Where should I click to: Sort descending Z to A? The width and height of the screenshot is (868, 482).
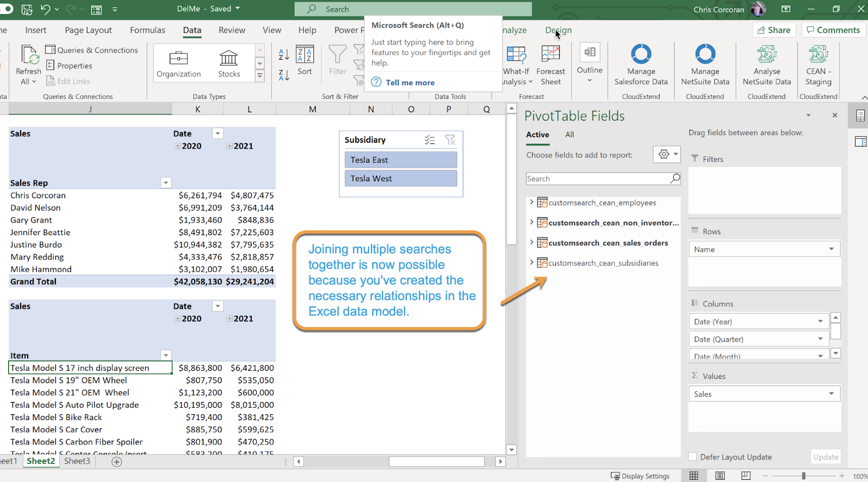pos(284,75)
